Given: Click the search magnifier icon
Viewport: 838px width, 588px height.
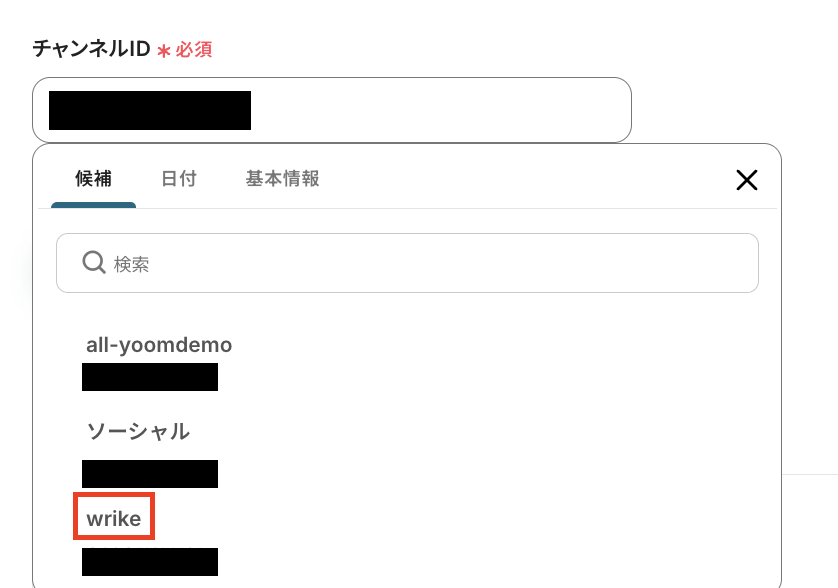Looking at the screenshot, I should pyautogui.click(x=94, y=262).
